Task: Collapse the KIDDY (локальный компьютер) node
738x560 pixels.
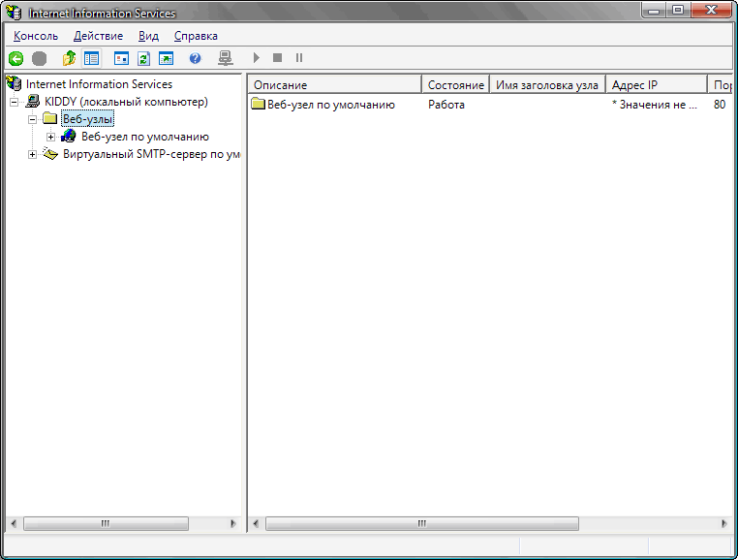Action: pyautogui.click(x=15, y=102)
